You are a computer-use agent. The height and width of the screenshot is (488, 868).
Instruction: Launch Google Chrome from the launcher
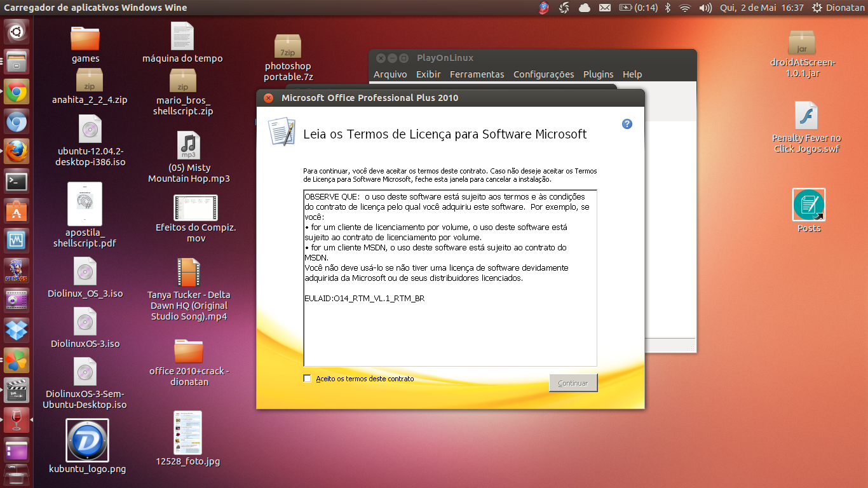coord(17,92)
